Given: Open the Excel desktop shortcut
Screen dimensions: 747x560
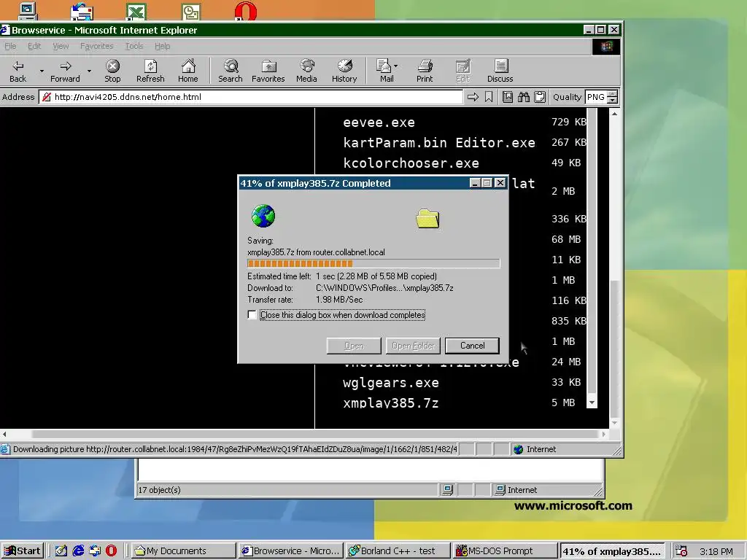Looking at the screenshot, I should pyautogui.click(x=136, y=11).
